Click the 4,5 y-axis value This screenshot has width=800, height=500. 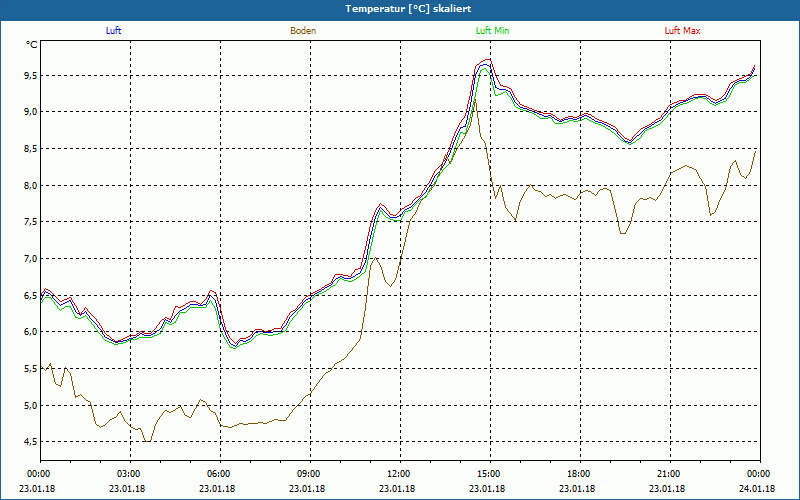click(x=31, y=442)
